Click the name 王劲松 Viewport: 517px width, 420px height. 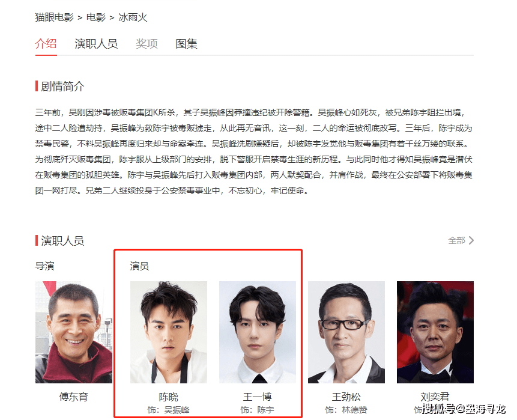point(346,397)
